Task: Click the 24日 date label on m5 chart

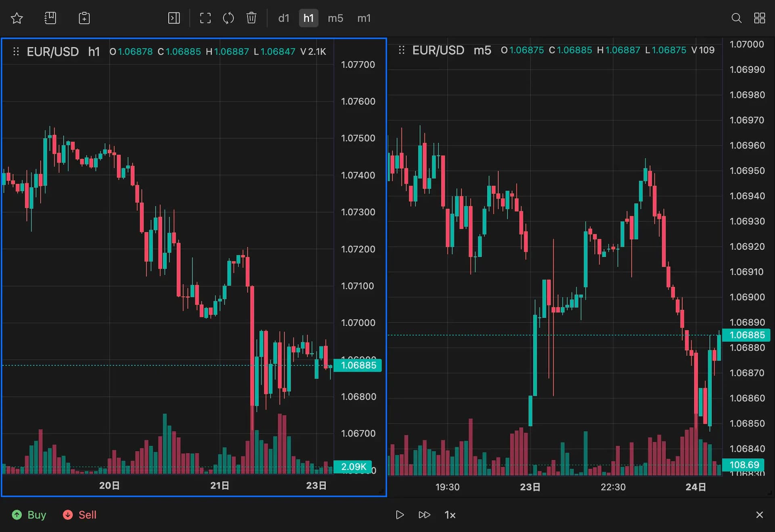Action: coord(696,487)
